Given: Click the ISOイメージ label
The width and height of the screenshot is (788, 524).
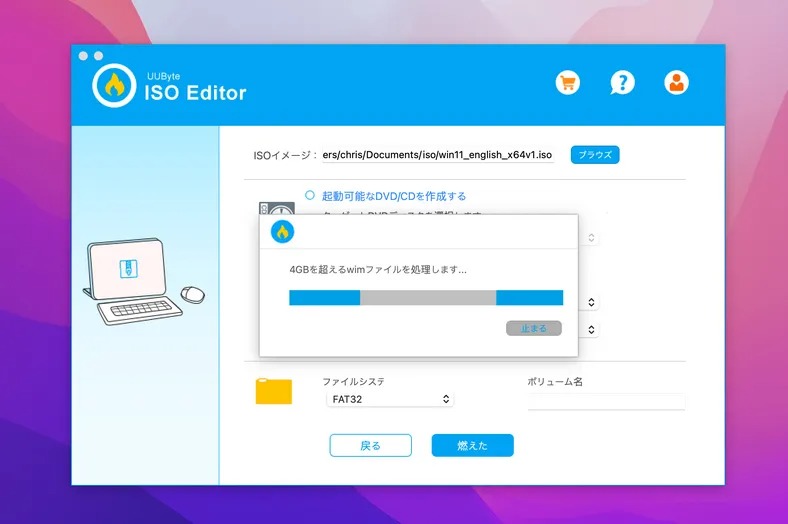Looking at the screenshot, I should point(284,155).
